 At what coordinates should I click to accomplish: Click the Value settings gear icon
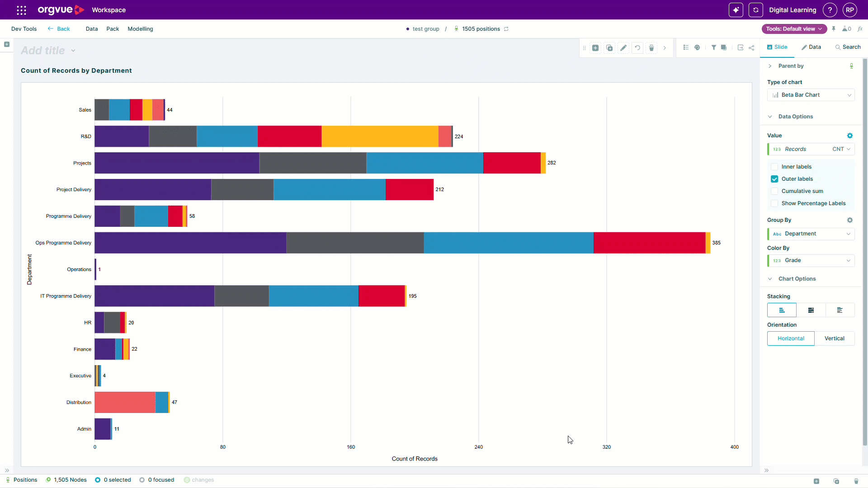(x=850, y=136)
